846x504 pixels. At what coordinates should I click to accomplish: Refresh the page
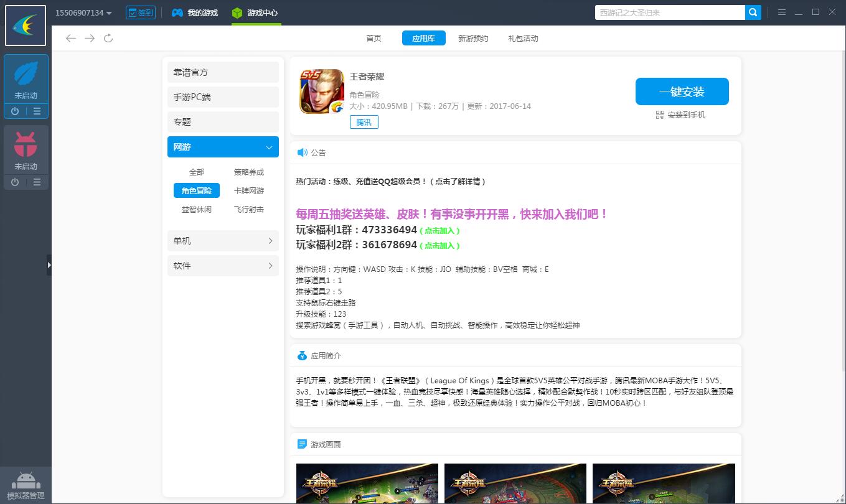[x=108, y=39]
